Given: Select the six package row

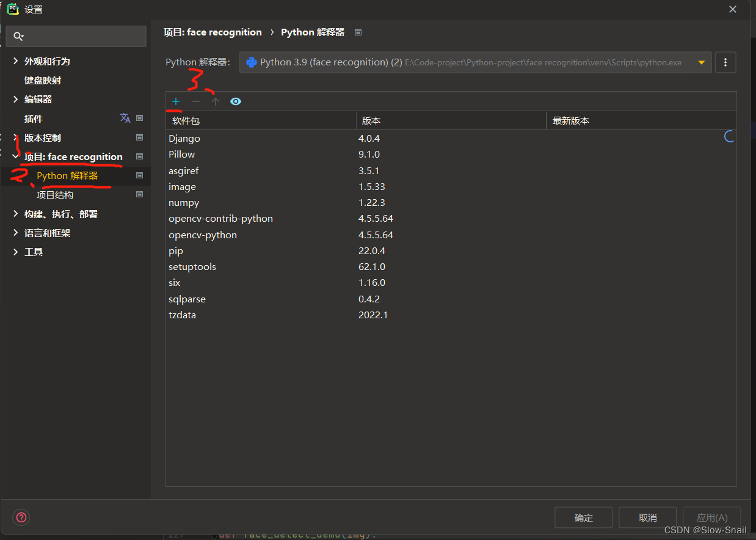Looking at the screenshot, I should coord(451,282).
